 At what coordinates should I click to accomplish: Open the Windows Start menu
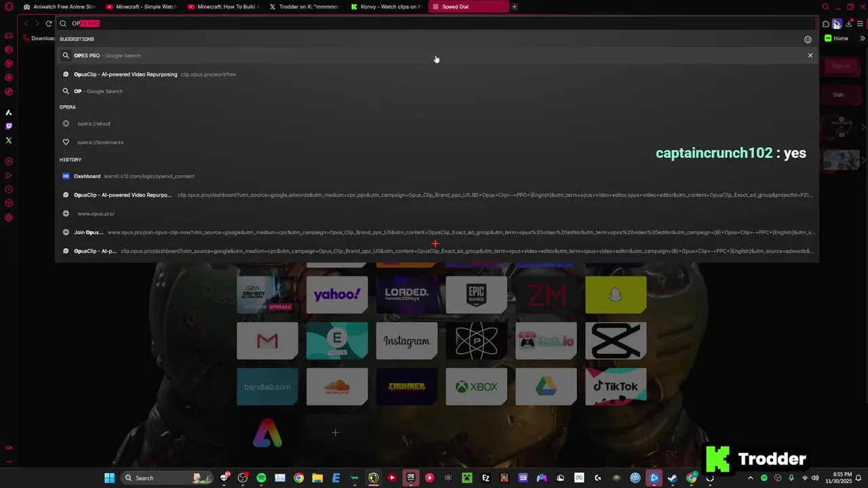coord(109,478)
